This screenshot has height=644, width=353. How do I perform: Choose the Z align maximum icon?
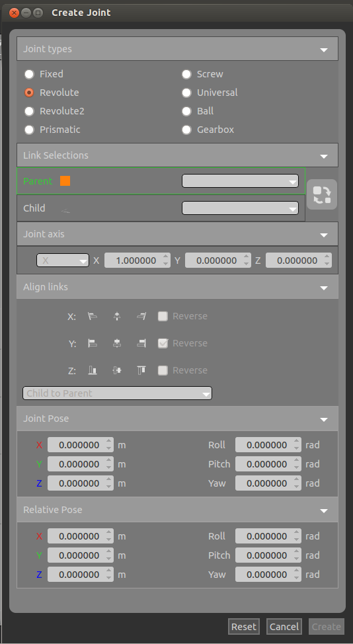click(x=141, y=370)
